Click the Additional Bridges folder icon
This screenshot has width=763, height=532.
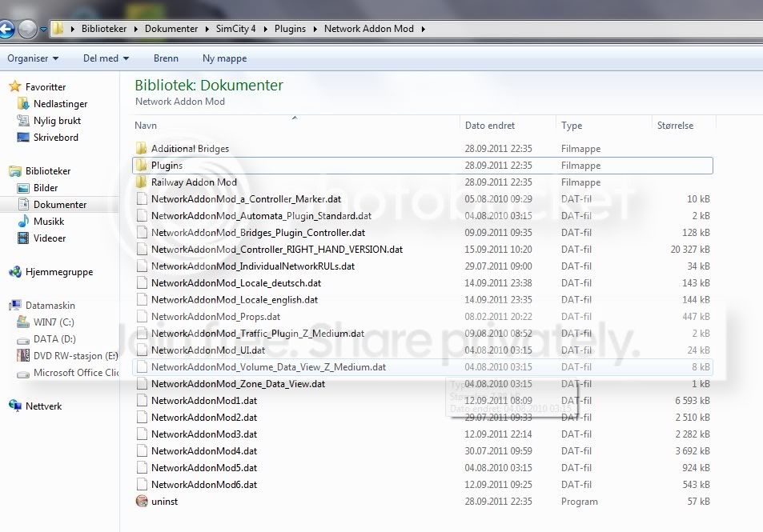(x=142, y=148)
